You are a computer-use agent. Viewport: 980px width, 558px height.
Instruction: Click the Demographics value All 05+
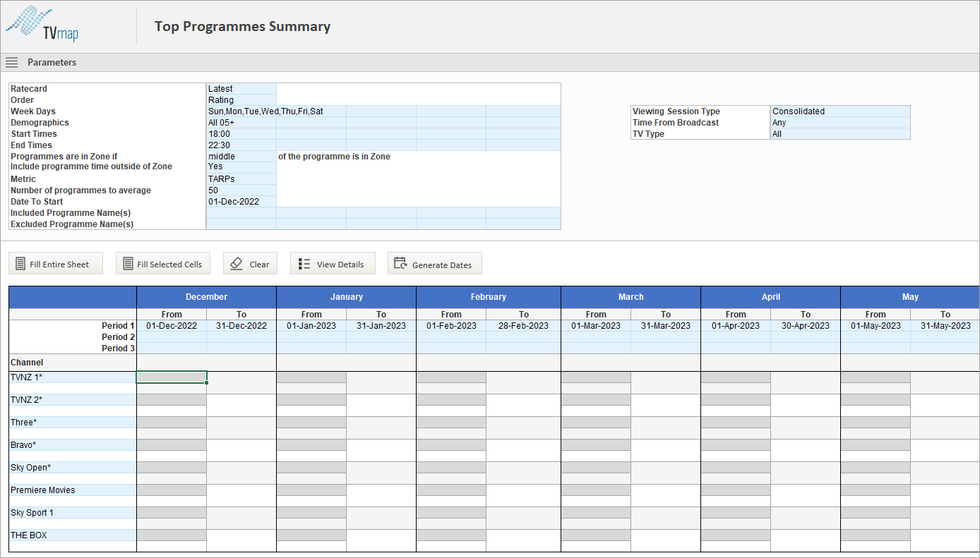[241, 123]
